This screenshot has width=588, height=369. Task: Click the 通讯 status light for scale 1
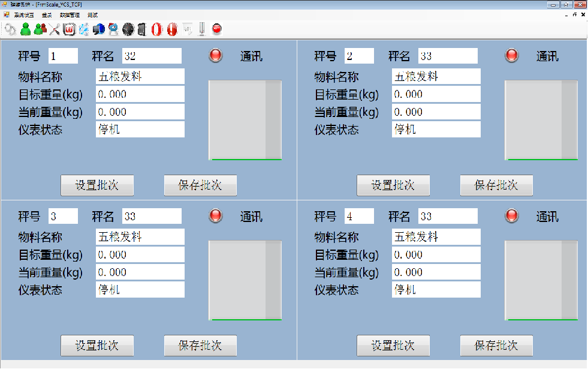pyautogui.click(x=215, y=55)
